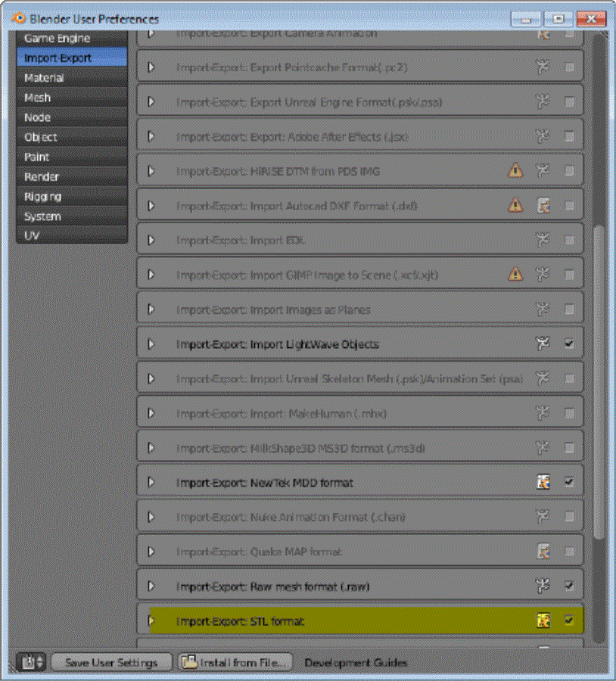Click the install from file folder icon
This screenshot has width=616, height=681.
tap(189, 662)
